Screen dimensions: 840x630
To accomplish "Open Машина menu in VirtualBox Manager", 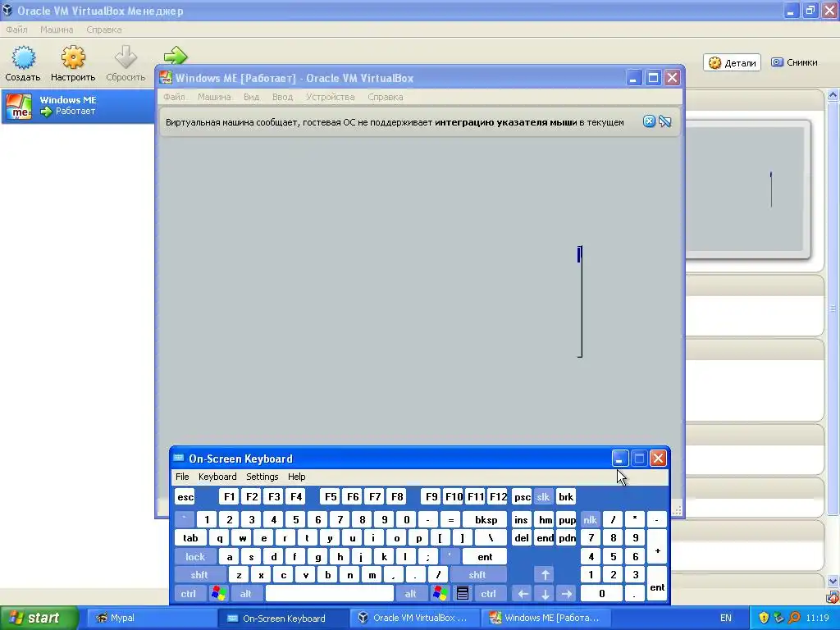I will (57, 30).
